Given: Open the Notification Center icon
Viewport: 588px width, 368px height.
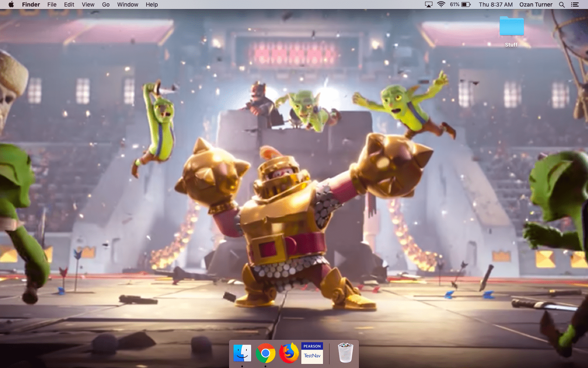Looking at the screenshot, I should 575,4.
